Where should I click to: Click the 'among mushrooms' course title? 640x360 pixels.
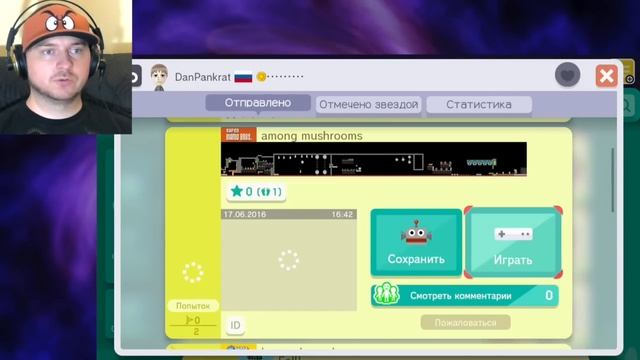pyautogui.click(x=312, y=136)
